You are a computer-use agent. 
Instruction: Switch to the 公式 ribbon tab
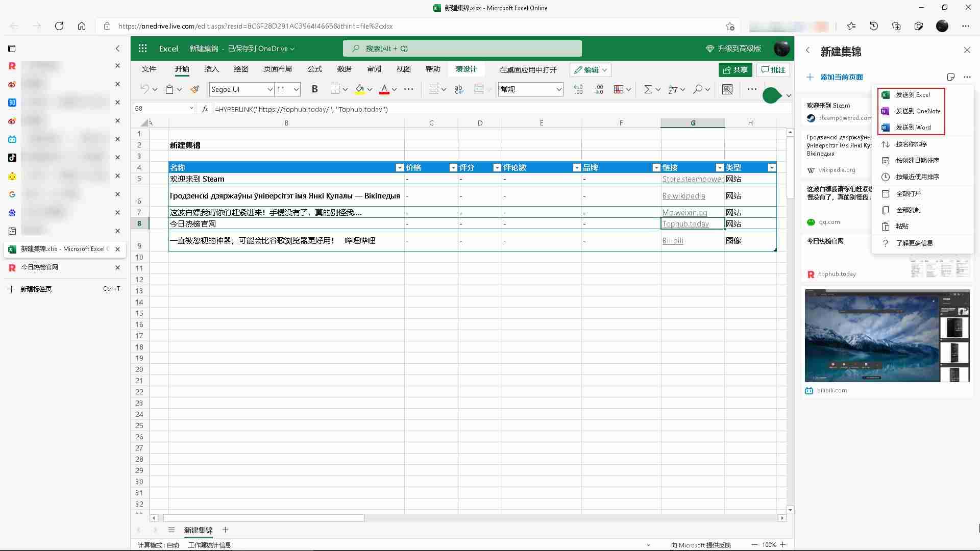click(314, 69)
